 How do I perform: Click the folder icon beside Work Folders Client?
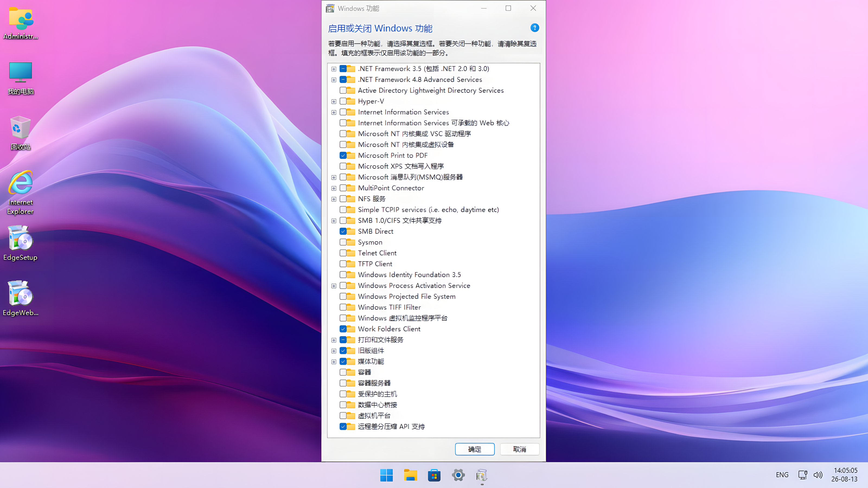(x=351, y=329)
